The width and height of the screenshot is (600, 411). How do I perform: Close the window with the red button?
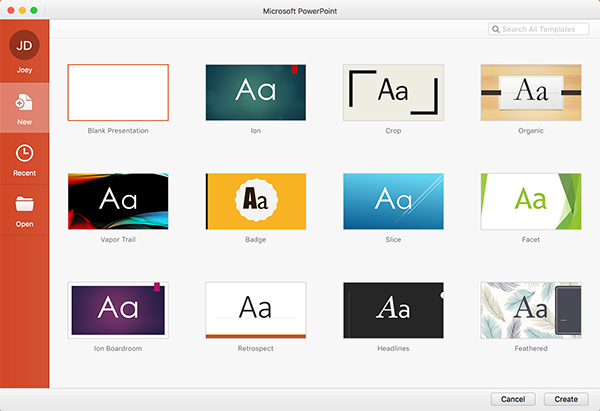pyautogui.click(x=11, y=10)
